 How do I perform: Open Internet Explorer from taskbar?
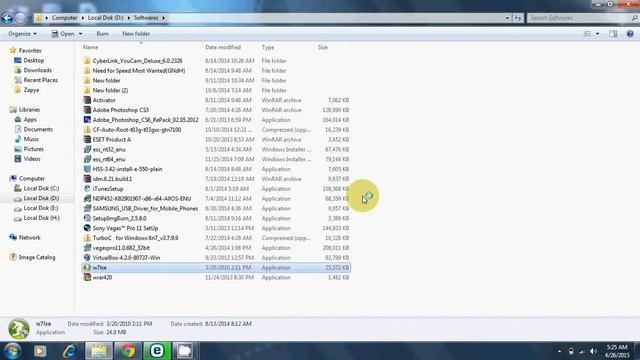tap(70, 351)
